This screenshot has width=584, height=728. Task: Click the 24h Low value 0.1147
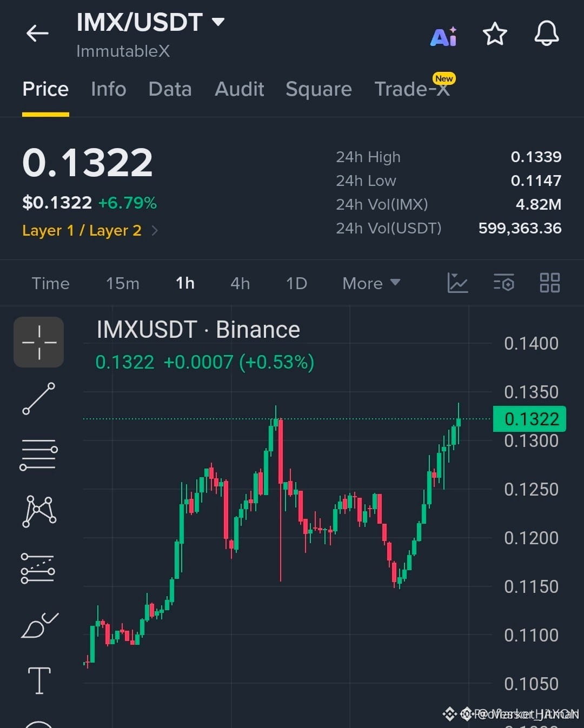pos(536,181)
